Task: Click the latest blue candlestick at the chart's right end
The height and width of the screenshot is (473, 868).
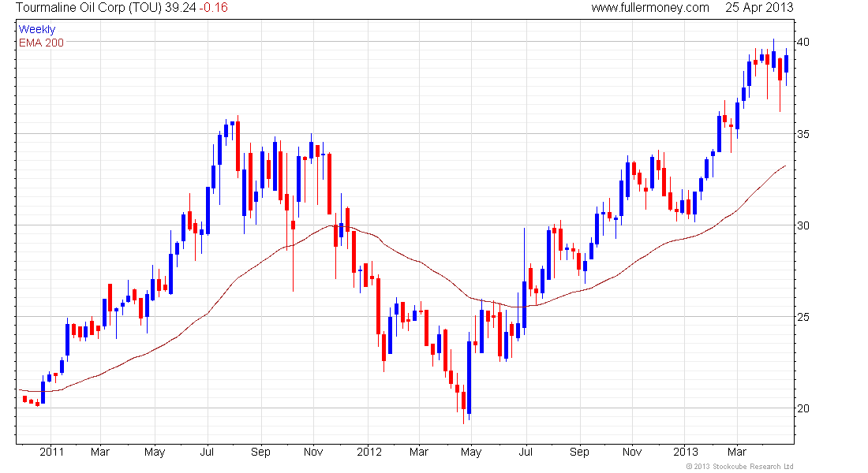Action: pos(786,67)
